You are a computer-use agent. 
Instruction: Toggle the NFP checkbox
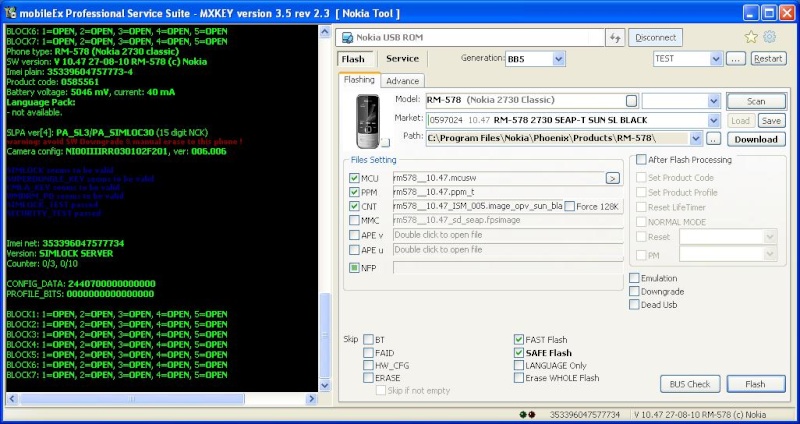tap(354, 267)
